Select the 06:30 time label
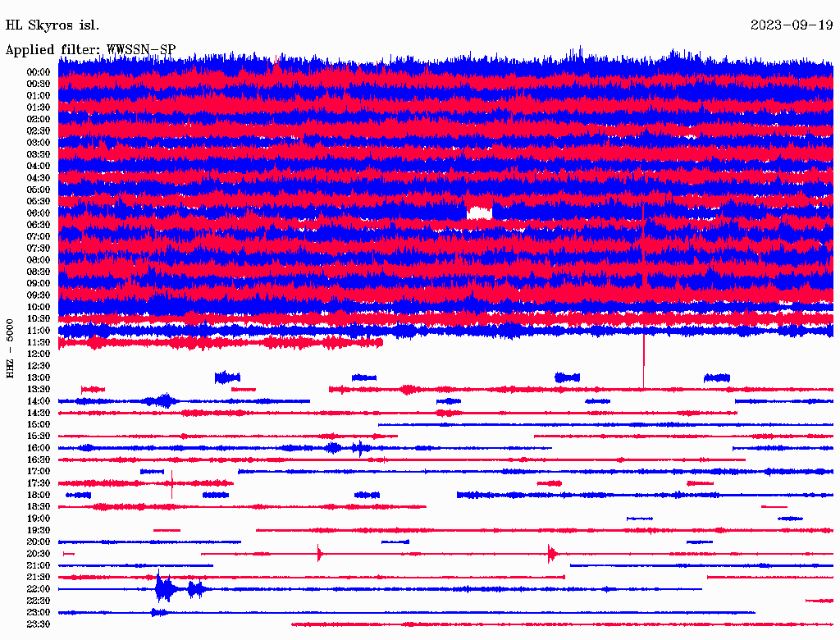Viewport: 840px width, 640px height. (39, 225)
